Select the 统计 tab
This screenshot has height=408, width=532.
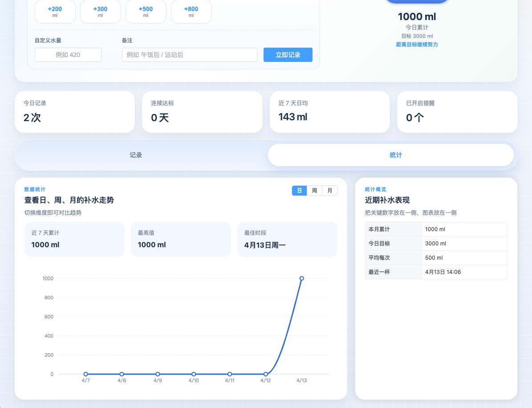click(x=395, y=155)
